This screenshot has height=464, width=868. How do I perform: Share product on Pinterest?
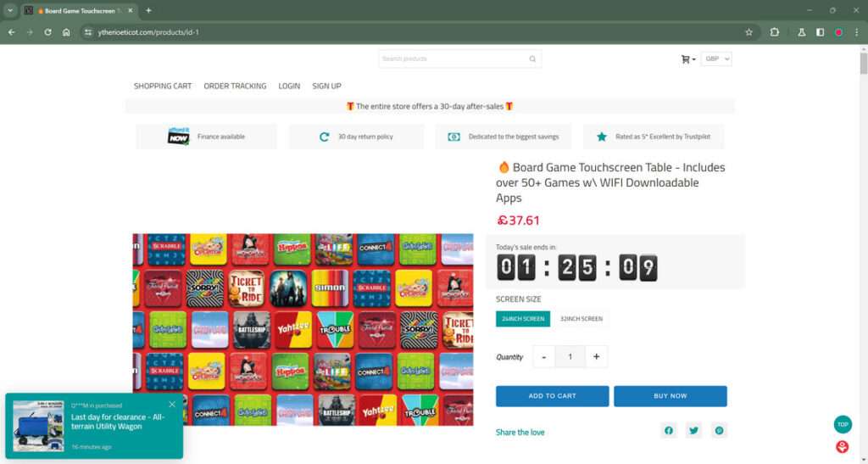(719, 431)
